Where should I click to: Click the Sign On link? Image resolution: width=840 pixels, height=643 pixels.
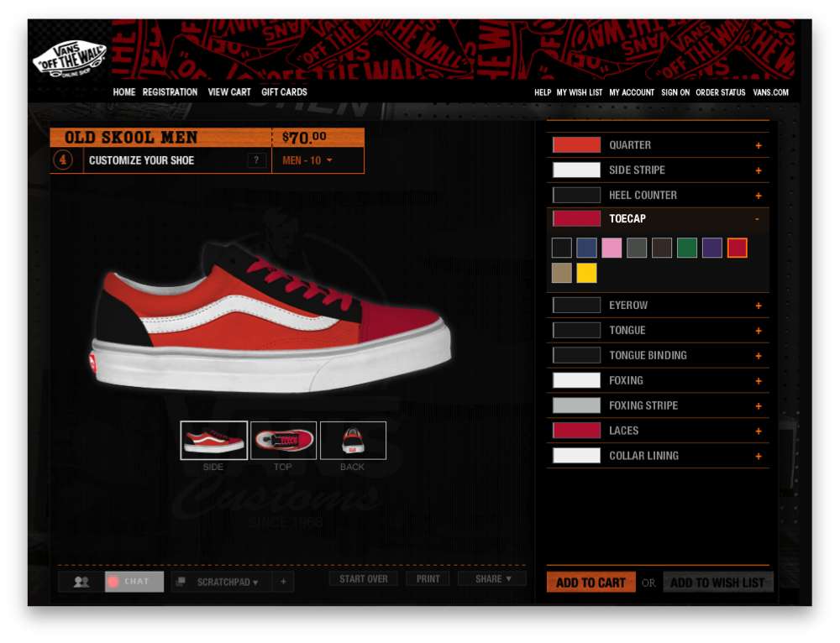click(675, 92)
